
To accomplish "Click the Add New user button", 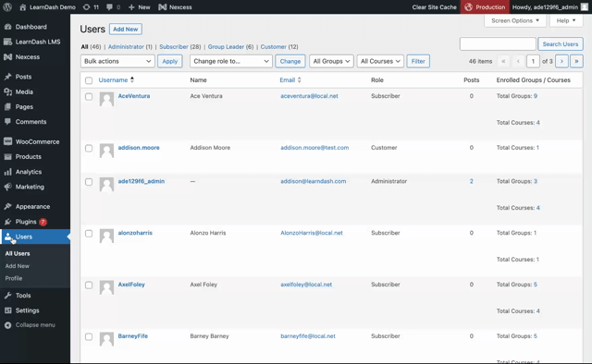I will click(x=126, y=29).
